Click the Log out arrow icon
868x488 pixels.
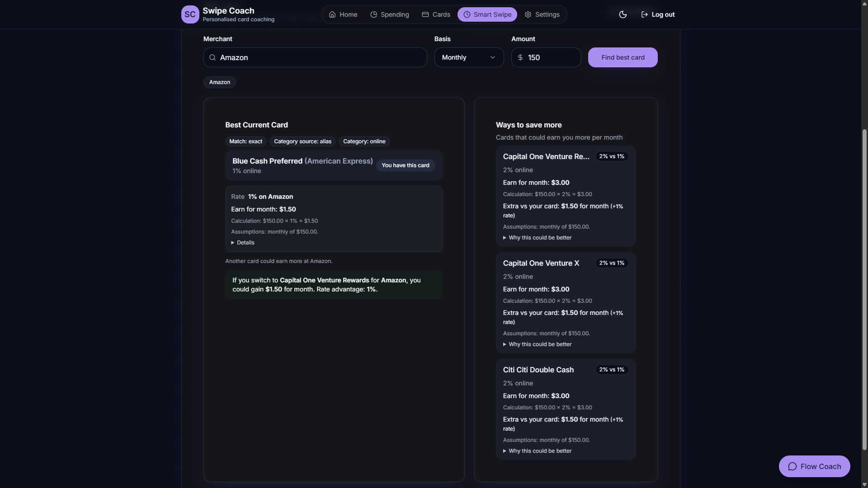click(x=645, y=14)
